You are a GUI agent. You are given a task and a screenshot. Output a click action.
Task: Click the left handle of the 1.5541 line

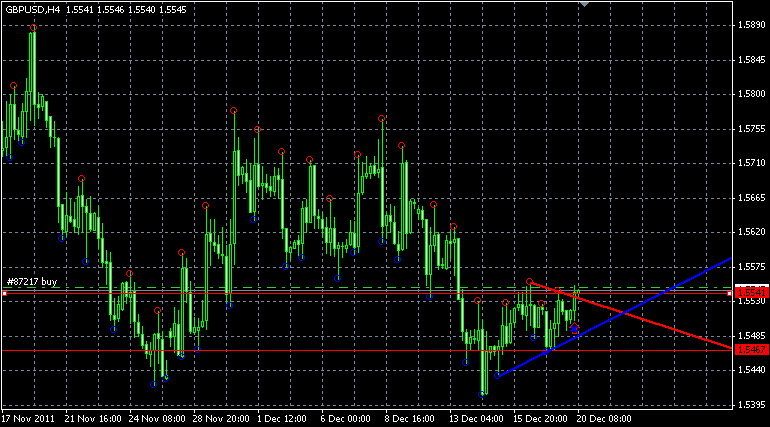click(4, 294)
